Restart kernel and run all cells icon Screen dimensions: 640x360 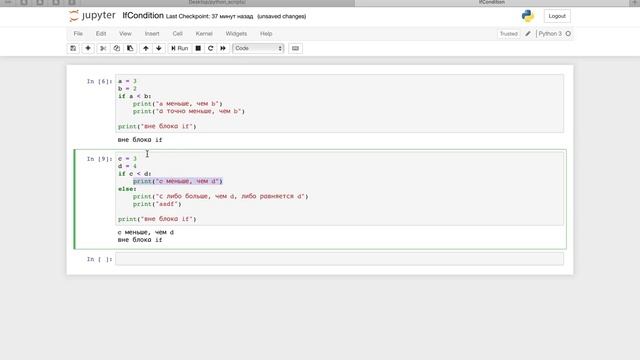pyautogui.click(x=223, y=48)
